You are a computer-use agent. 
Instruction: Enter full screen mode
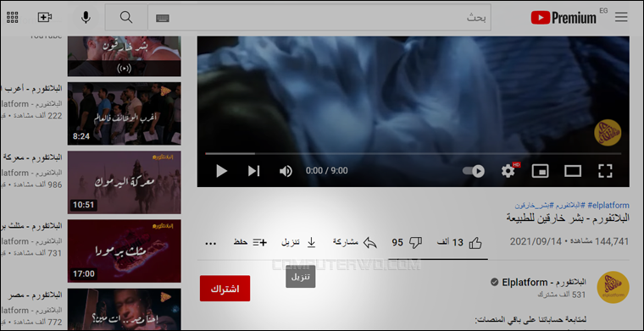605,171
